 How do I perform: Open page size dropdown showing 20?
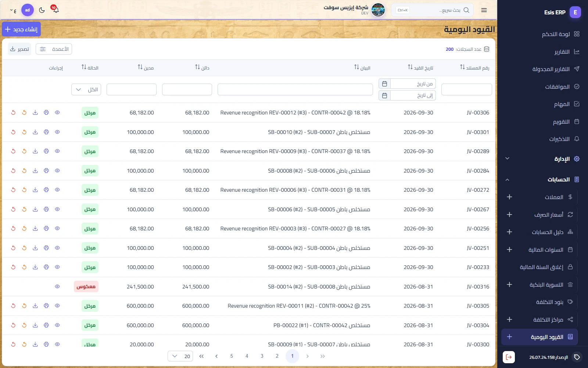click(x=180, y=356)
